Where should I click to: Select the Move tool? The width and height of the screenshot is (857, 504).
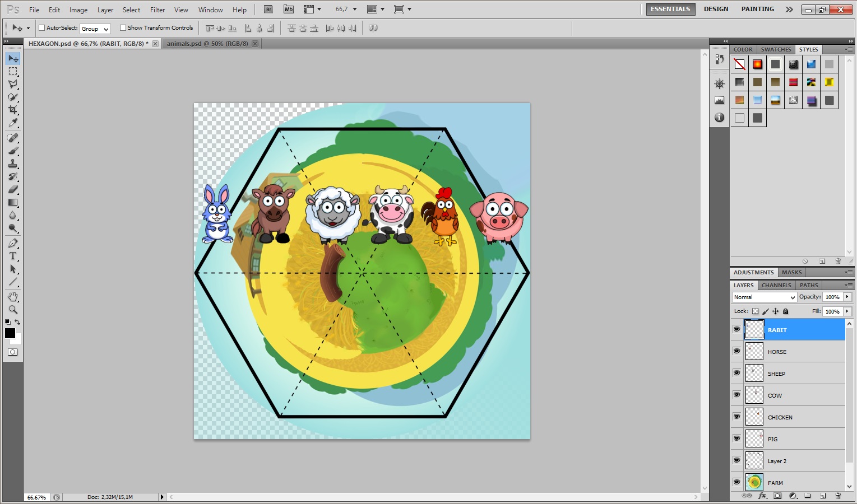[x=13, y=58]
